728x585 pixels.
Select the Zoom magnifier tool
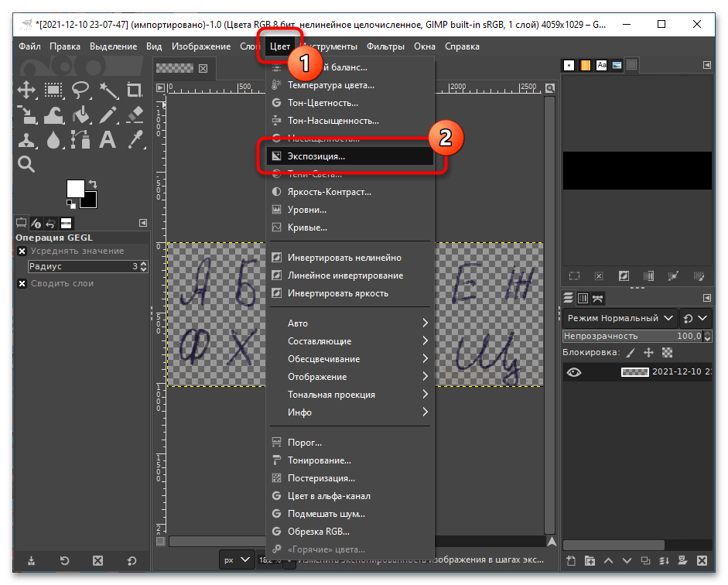(x=26, y=164)
